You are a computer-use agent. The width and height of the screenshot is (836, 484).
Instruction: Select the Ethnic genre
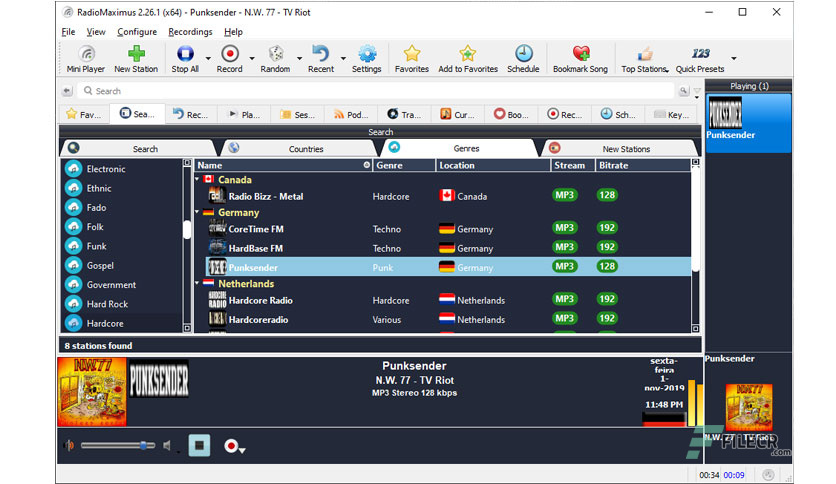(x=122, y=188)
